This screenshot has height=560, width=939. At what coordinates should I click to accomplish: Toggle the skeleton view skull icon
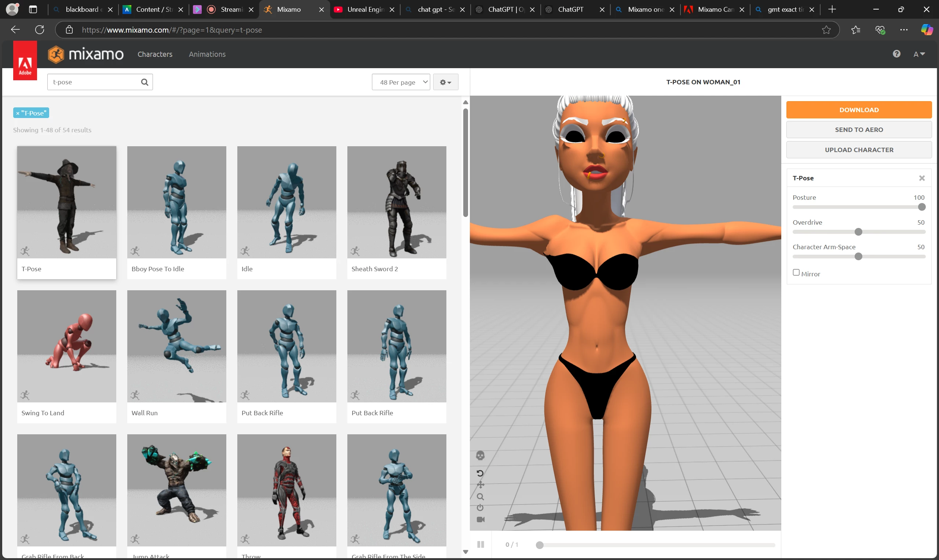coord(480,456)
